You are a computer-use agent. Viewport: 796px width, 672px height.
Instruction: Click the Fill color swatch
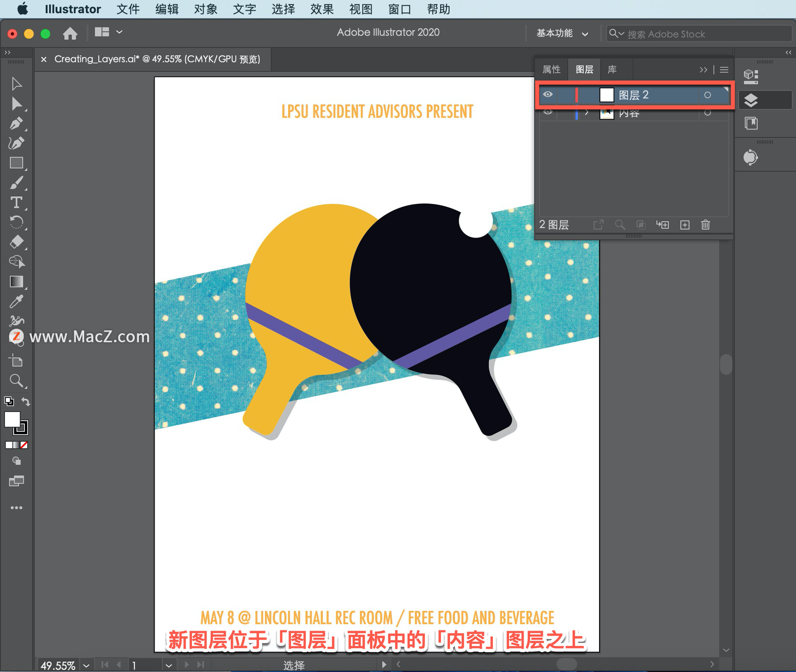[x=12, y=419]
